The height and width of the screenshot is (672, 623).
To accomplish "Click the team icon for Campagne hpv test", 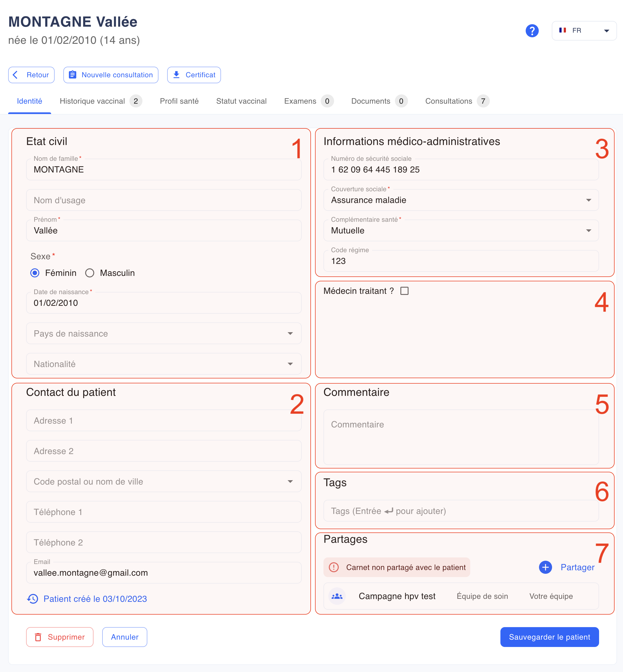I will [x=337, y=596].
